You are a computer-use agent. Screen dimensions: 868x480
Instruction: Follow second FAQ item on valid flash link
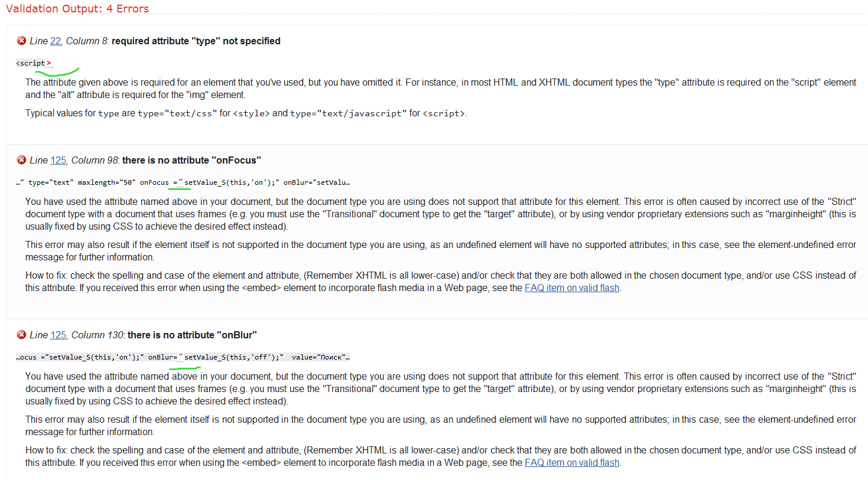pyautogui.click(x=572, y=462)
